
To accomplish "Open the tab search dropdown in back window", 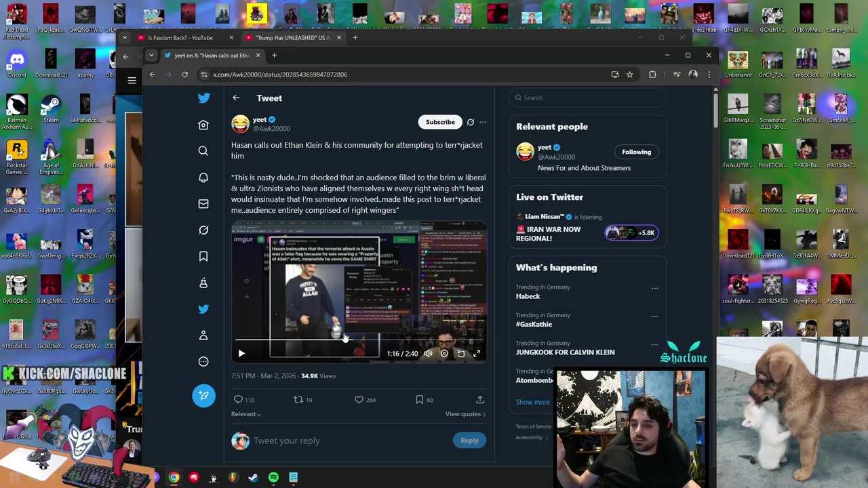I will coord(125,38).
